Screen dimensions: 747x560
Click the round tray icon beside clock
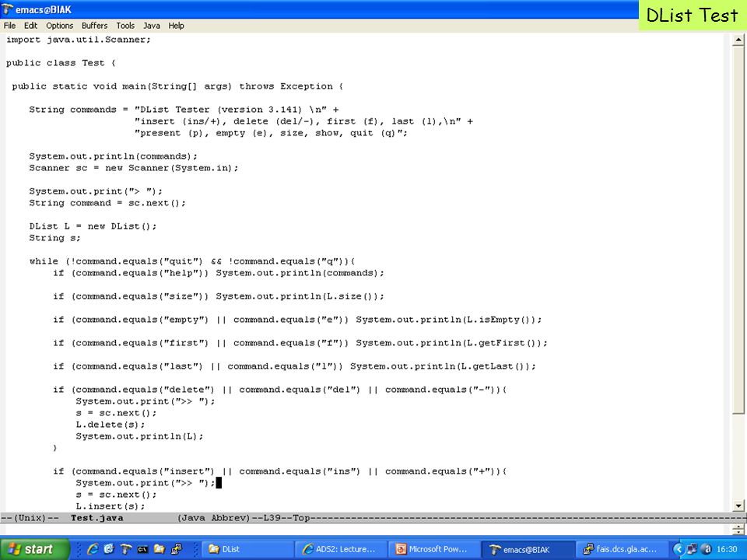[707, 549]
